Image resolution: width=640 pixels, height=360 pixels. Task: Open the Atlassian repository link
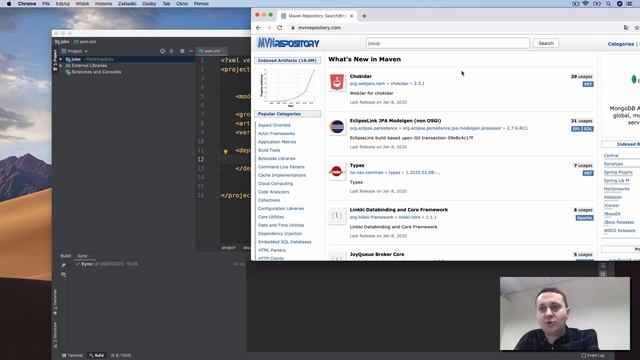coord(613,197)
